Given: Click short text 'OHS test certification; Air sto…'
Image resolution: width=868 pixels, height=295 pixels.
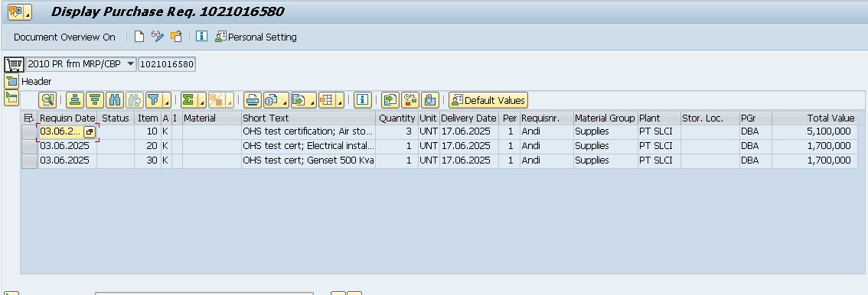Looking at the screenshot, I should (308, 132).
